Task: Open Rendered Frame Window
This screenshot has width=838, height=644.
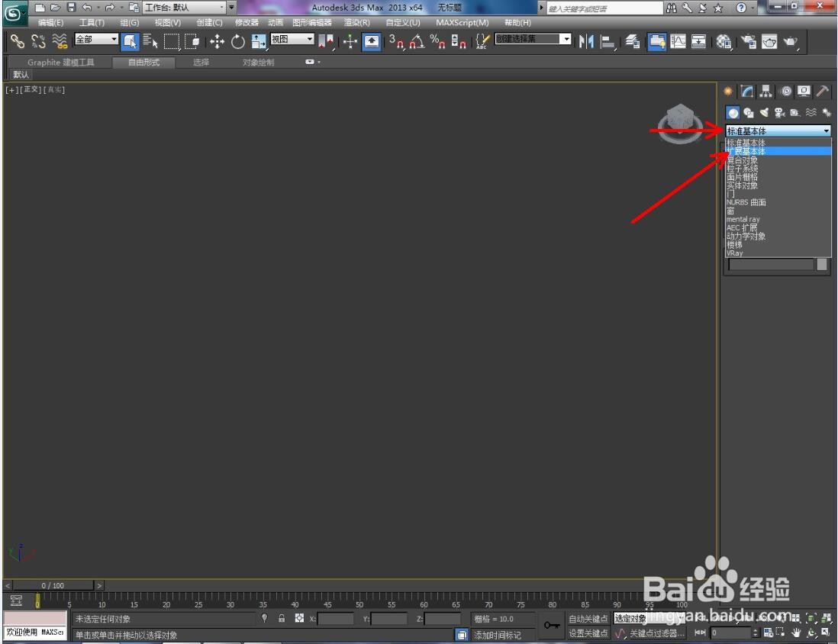Action: [x=769, y=41]
